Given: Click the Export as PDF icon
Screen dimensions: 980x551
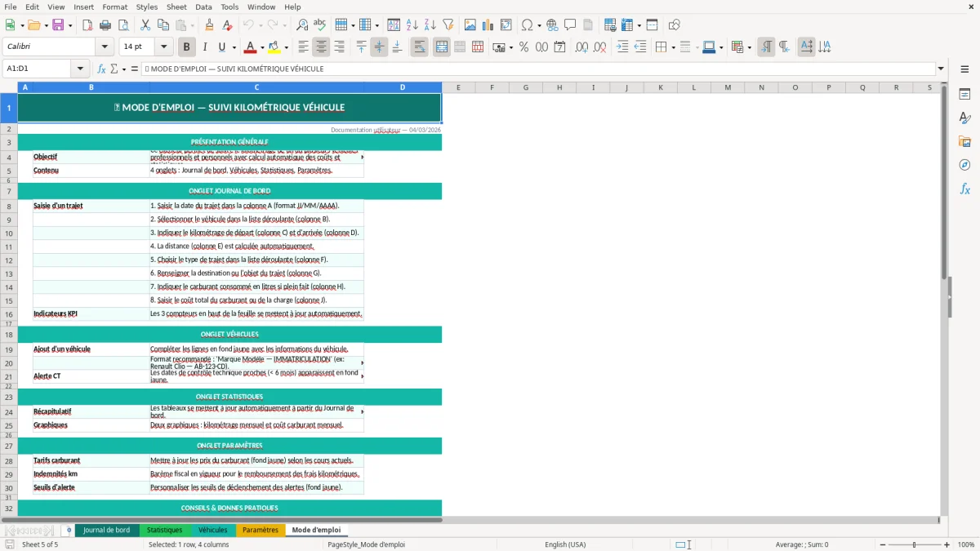Looking at the screenshot, I should [87, 25].
